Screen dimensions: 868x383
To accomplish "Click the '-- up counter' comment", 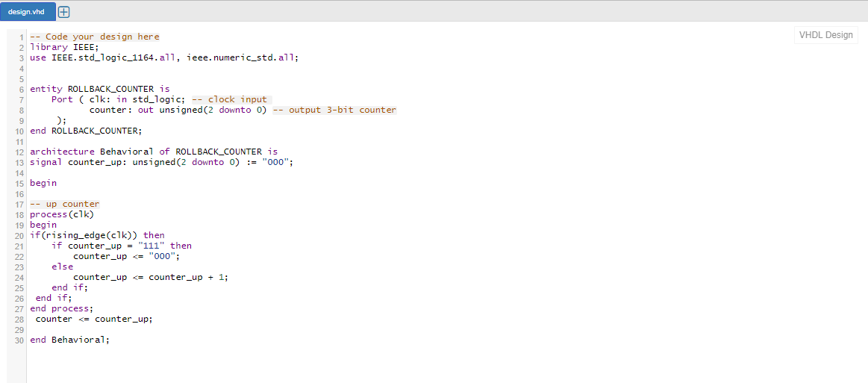I will tap(65, 205).
